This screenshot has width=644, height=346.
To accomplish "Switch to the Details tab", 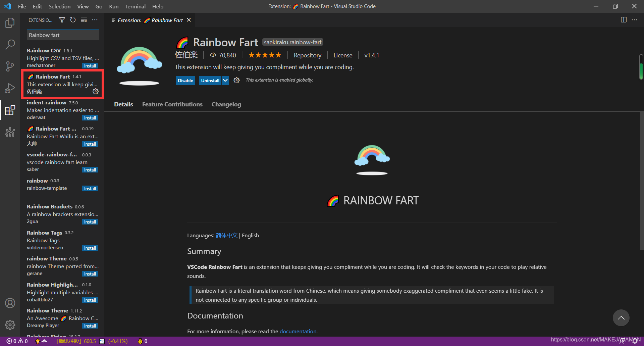I will click(x=123, y=104).
